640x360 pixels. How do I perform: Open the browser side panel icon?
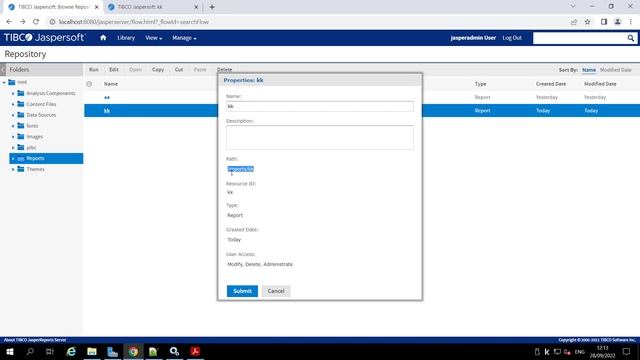click(604, 22)
